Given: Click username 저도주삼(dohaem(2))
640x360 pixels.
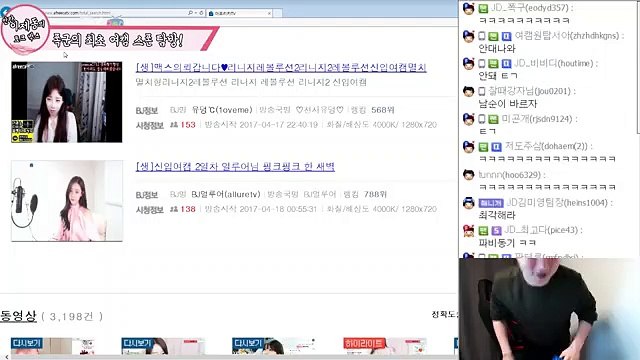Looking at the screenshot, I should (x=546, y=146).
